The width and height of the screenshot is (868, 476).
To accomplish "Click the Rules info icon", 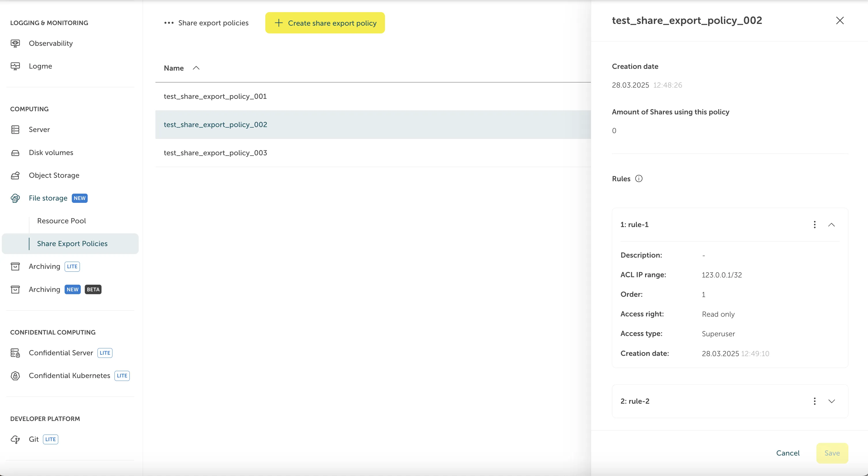I will (x=638, y=179).
